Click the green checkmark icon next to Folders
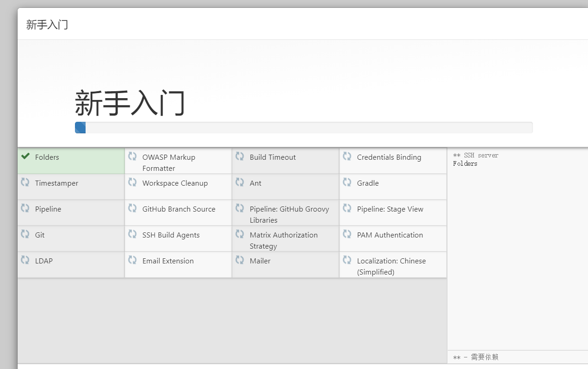The width and height of the screenshot is (588, 369). pos(25,156)
